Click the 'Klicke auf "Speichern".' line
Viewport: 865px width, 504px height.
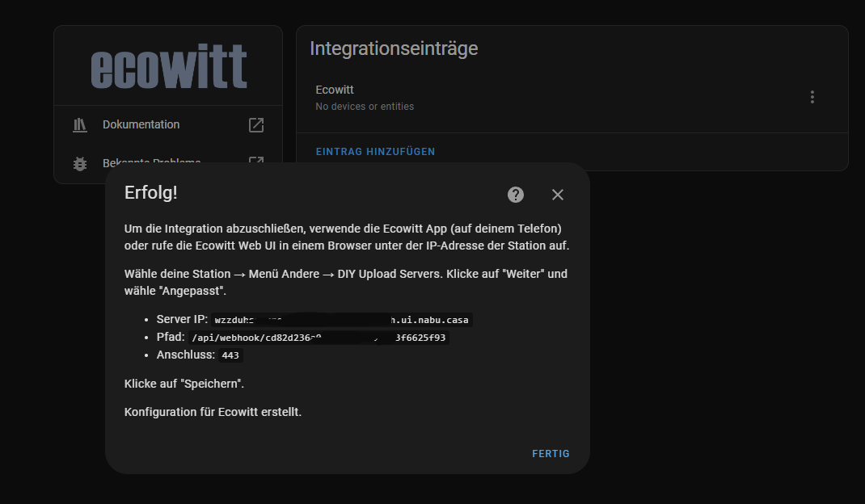point(184,383)
